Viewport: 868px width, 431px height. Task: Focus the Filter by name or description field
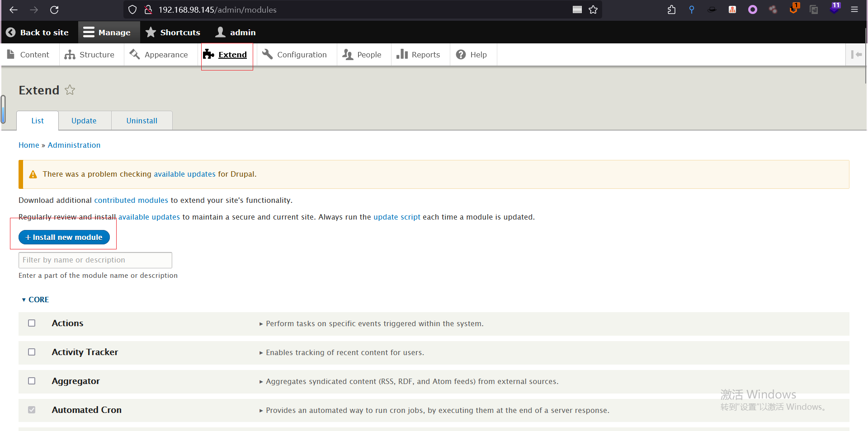coord(95,260)
